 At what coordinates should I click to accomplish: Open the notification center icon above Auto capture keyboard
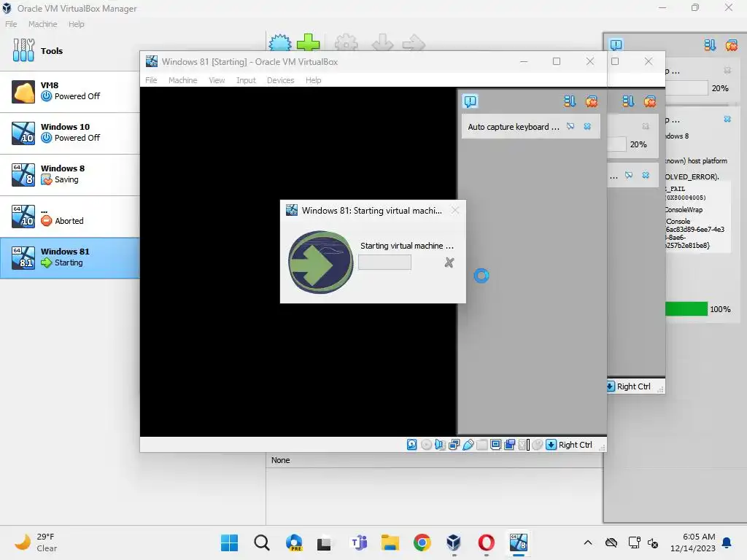(x=471, y=101)
